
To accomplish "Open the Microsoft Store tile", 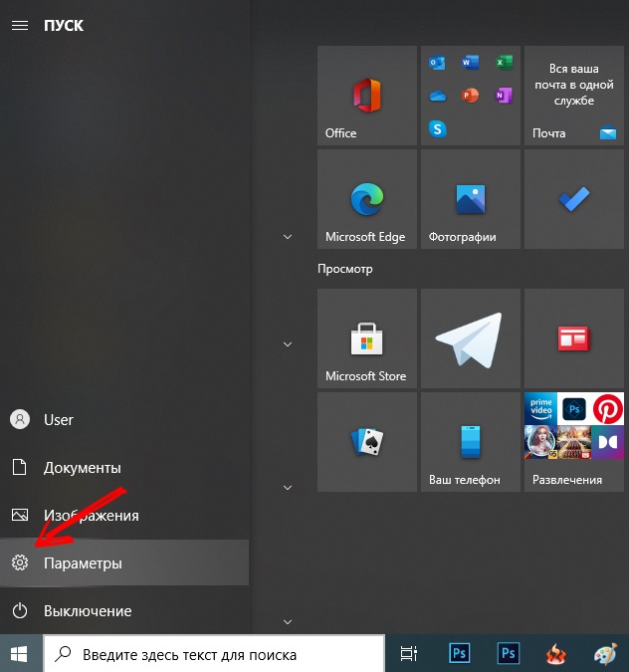I will coord(367,338).
